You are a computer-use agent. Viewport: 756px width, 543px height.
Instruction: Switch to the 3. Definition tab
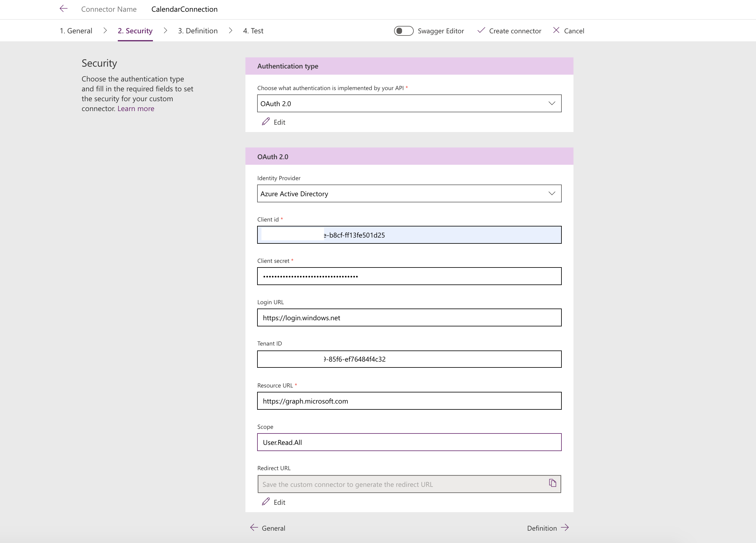(198, 31)
